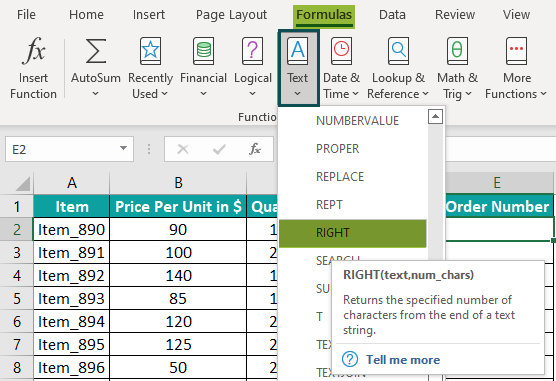Choose REPT from the Text function list
This screenshot has width=556, height=381.
[x=352, y=205]
